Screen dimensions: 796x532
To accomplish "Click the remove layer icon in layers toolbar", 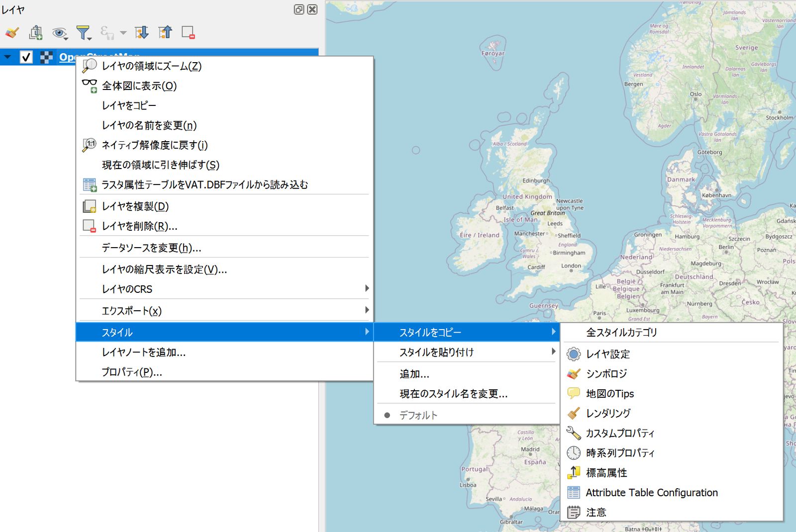I will [x=188, y=33].
